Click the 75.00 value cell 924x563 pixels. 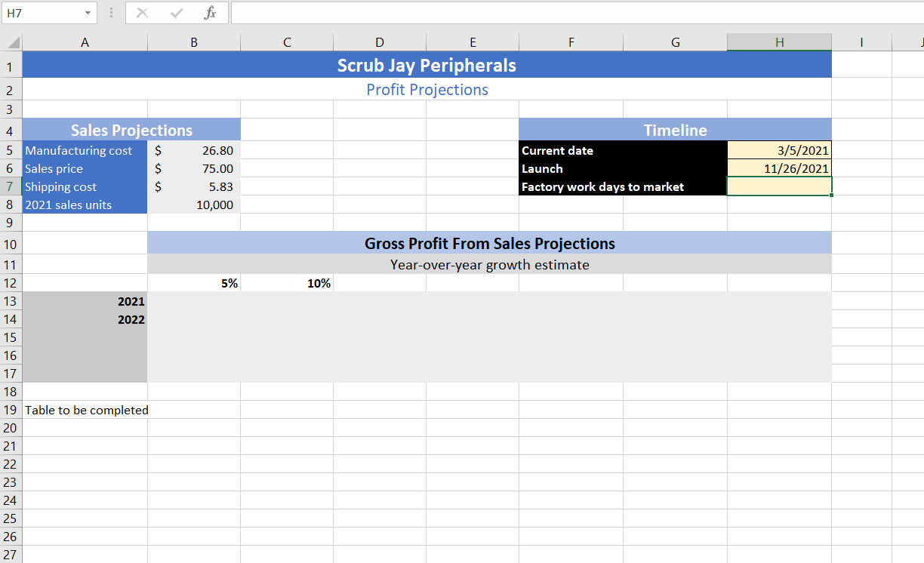click(194, 168)
